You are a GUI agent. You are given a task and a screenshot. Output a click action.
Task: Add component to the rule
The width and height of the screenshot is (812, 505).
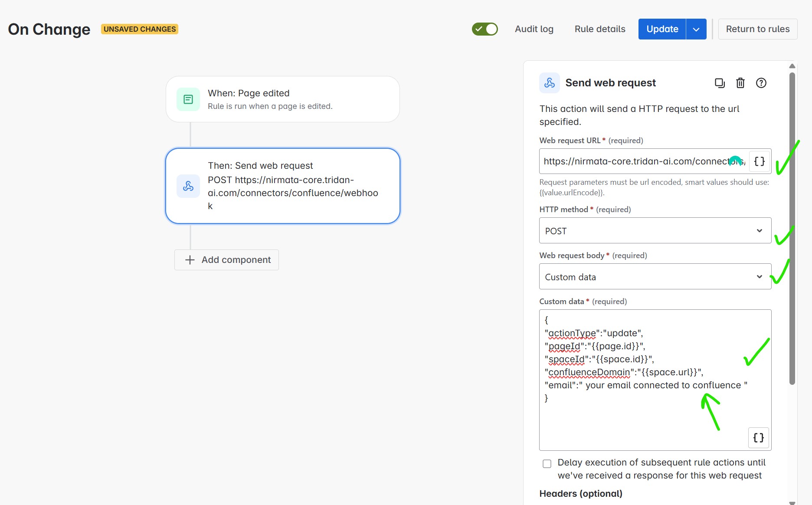(x=226, y=260)
